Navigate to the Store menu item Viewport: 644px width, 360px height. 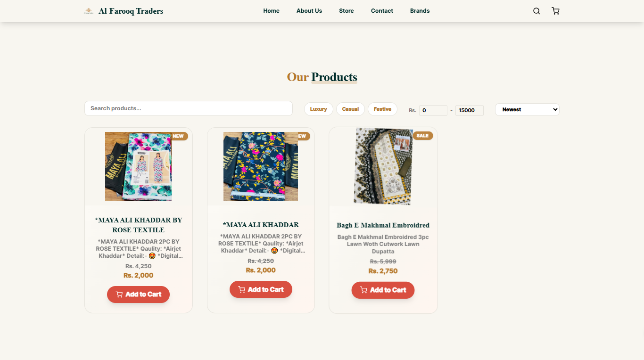point(346,11)
